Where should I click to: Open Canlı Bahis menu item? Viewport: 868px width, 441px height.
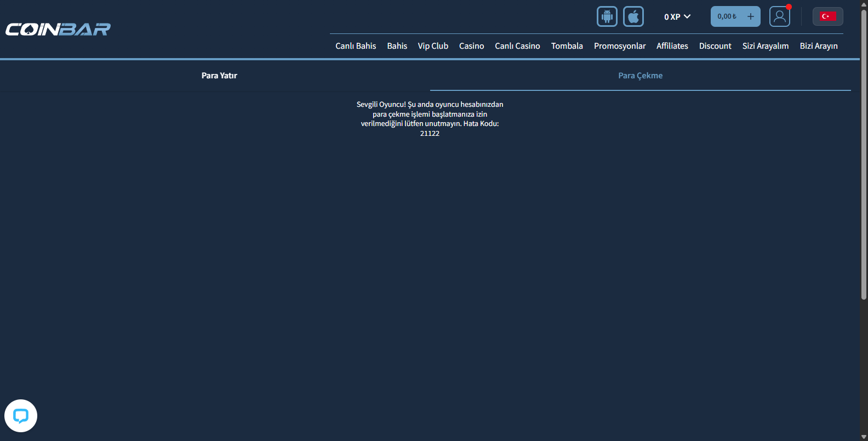(x=356, y=46)
